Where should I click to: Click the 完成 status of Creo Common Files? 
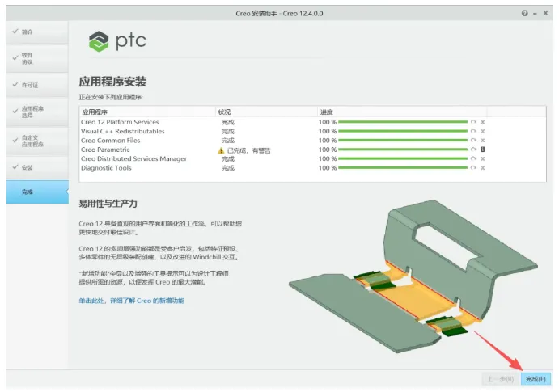[x=228, y=141]
